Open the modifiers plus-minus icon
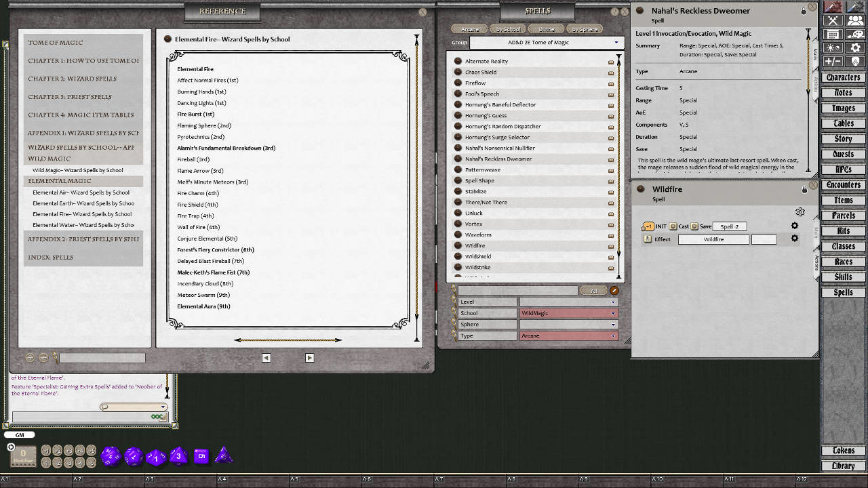Viewport: 868px width, 488px height. pos(833,61)
